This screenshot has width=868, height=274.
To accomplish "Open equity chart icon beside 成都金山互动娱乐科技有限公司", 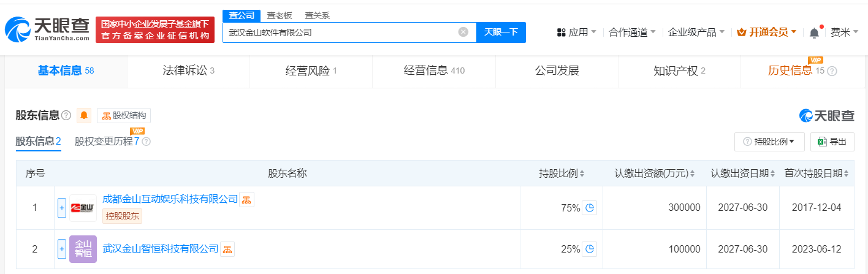I will point(246,199).
